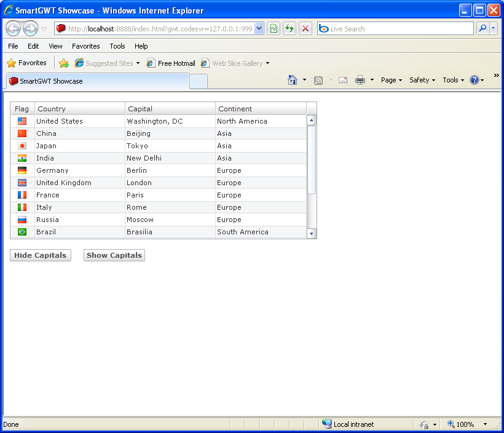The image size is (504, 433).
Task: Click the Favorites star icon
Action: pos(11,63)
